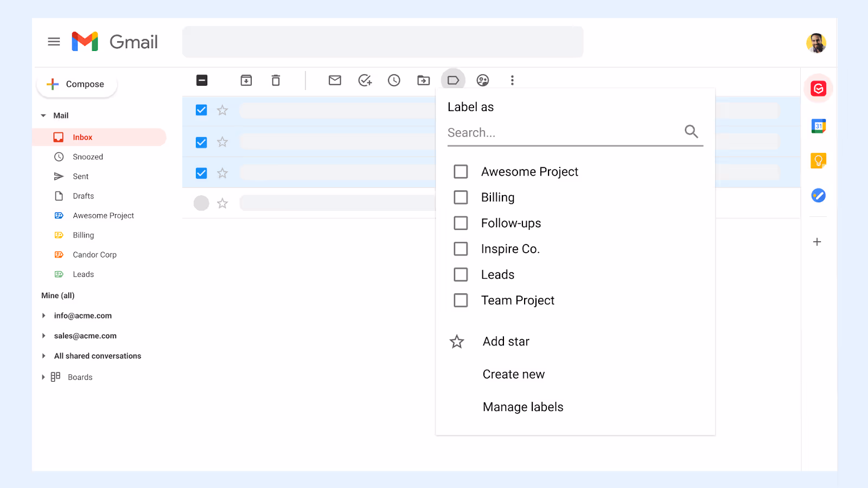Click the Gmail logo
The width and height of the screenshot is (868, 488).
point(114,42)
